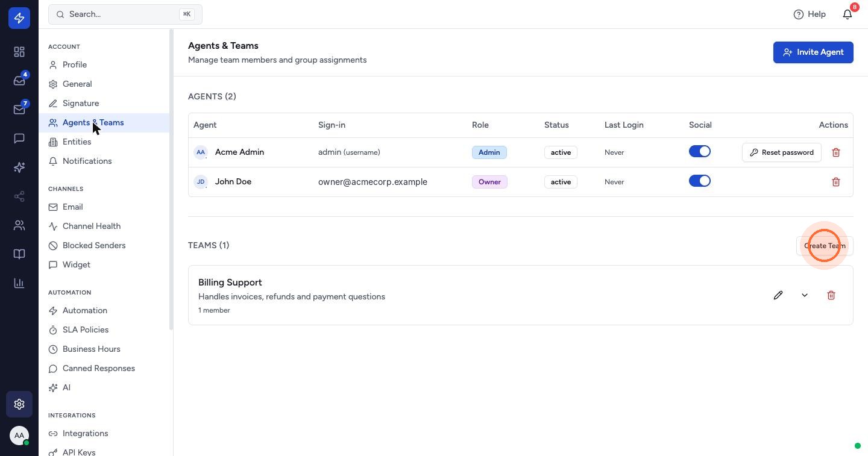Open Integrations page
The image size is (868, 456).
(104, 434)
